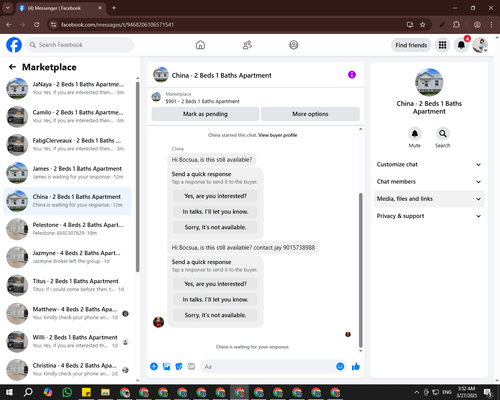Expand Privacy & support section
This screenshot has height=400, width=500.
(429, 216)
